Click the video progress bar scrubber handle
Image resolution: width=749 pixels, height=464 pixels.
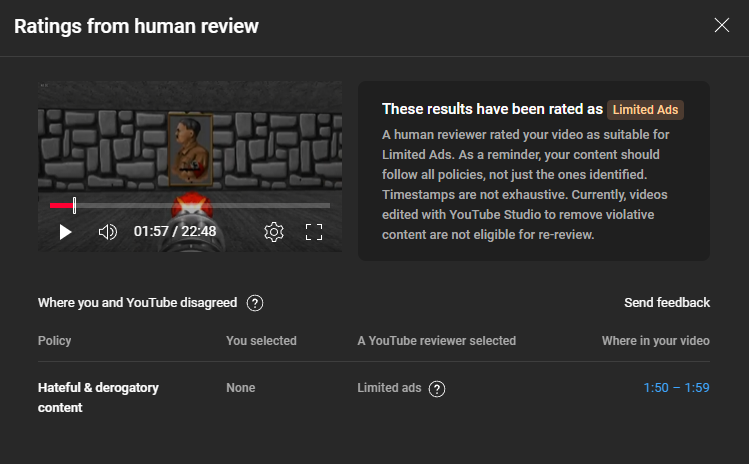click(75, 205)
